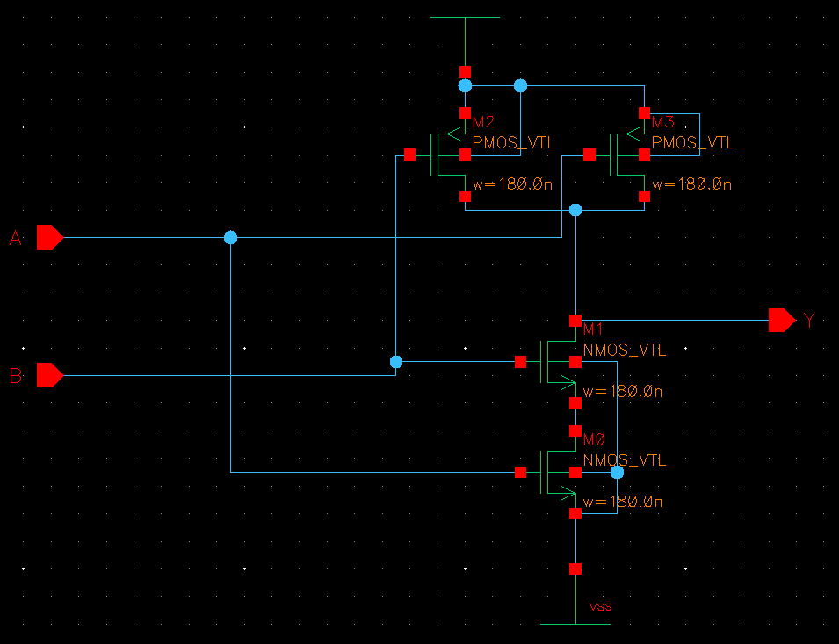Click the w=180.0n parameter of M3

point(692,185)
